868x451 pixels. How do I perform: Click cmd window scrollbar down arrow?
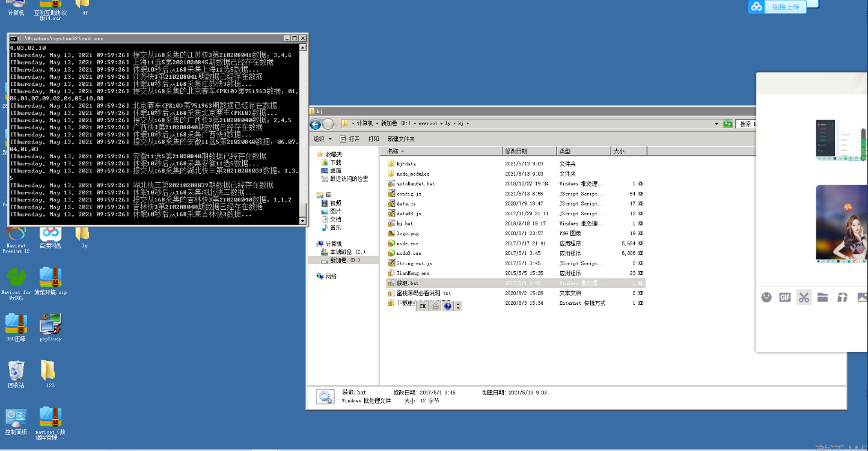point(303,221)
